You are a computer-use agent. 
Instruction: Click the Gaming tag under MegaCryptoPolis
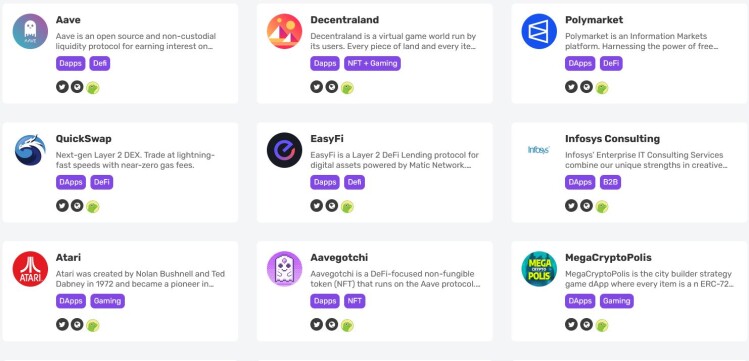click(x=616, y=301)
